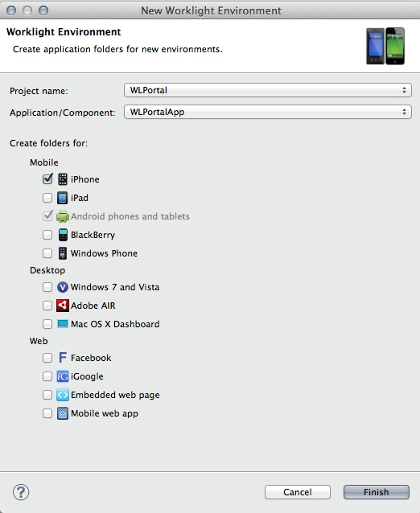Click the iPad label text
Image resolution: width=420 pixels, height=513 pixels.
[x=80, y=198]
